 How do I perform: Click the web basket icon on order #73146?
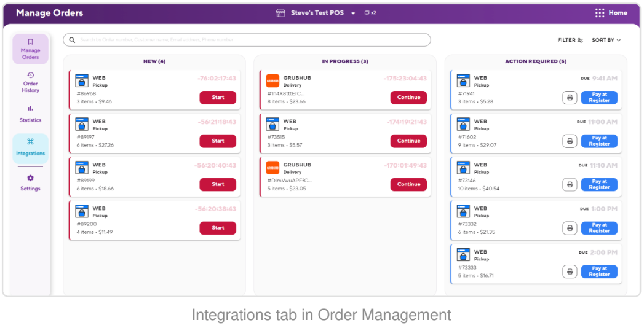463,168
